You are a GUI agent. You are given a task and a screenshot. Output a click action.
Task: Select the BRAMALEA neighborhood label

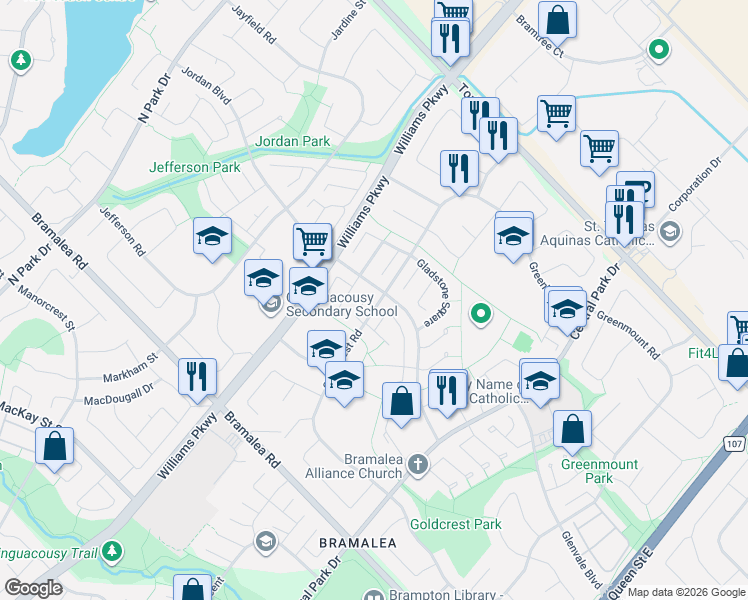358,543
